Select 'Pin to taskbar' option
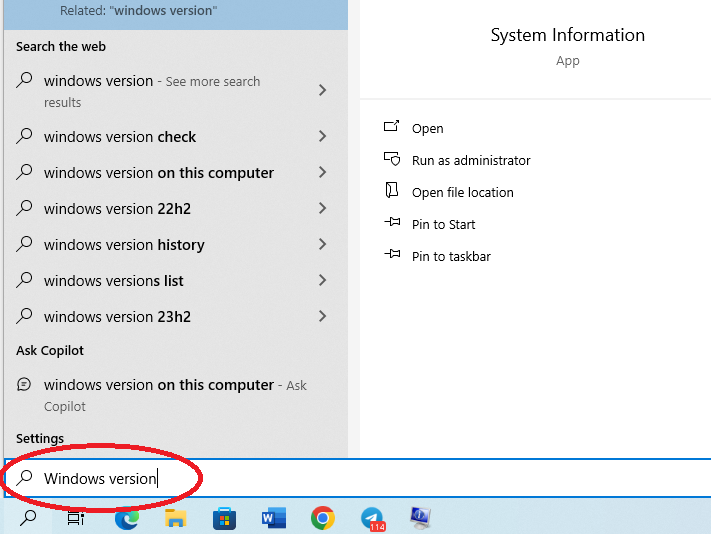 point(451,257)
